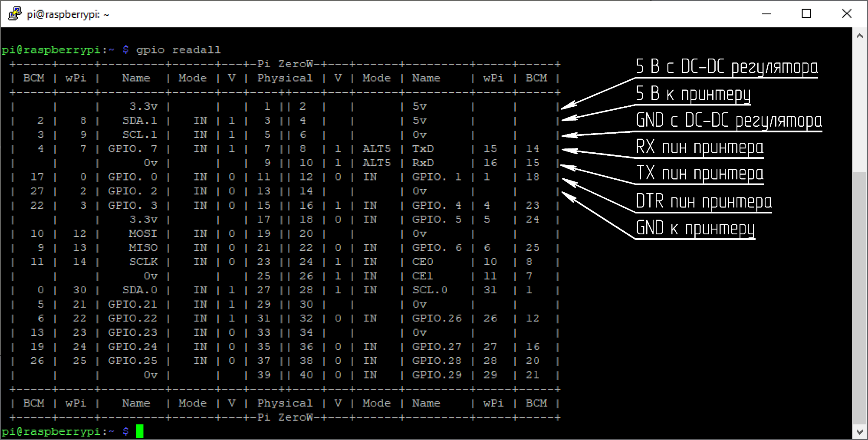Click the 'MISO' pin name
The image size is (868, 440).
coord(143,248)
